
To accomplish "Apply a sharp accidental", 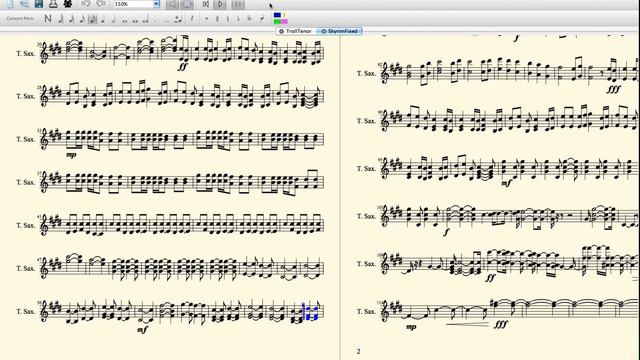I will pos(217,18).
